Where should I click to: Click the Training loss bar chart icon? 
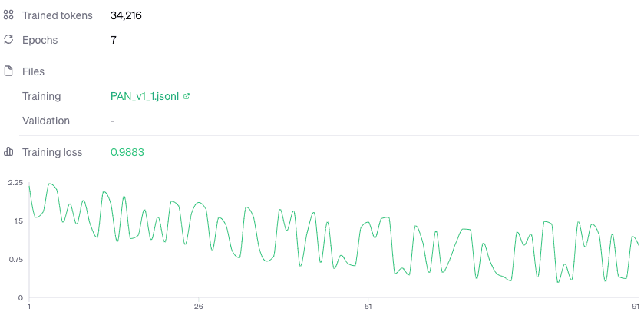(x=9, y=152)
